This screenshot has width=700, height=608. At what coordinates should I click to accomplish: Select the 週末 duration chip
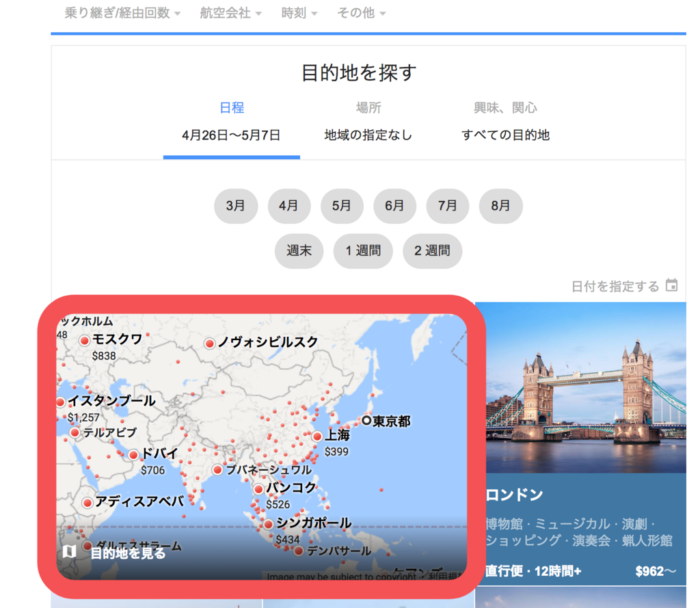point(299,251)
